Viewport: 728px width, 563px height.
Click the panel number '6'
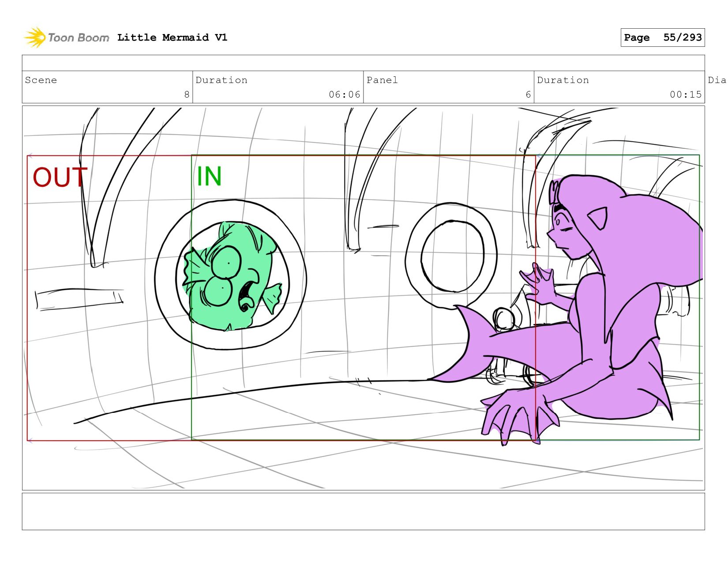point(528,94)
